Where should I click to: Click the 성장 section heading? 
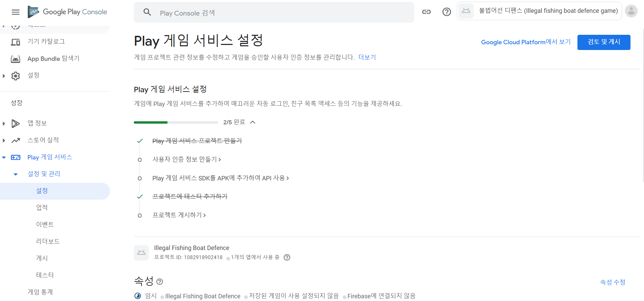(x=17, y=103)
